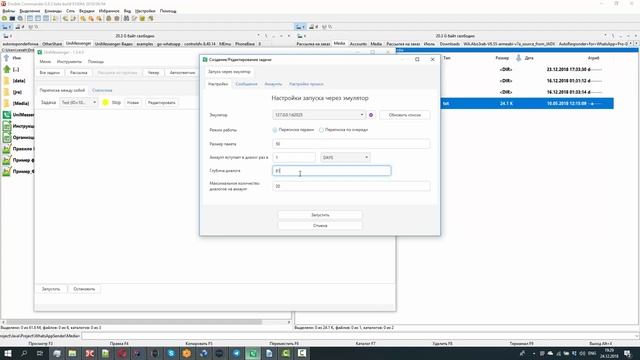Click the 'Копировать F5' function key button
Image resolution: width=640 pixels, height=360 pixels.
199,344
